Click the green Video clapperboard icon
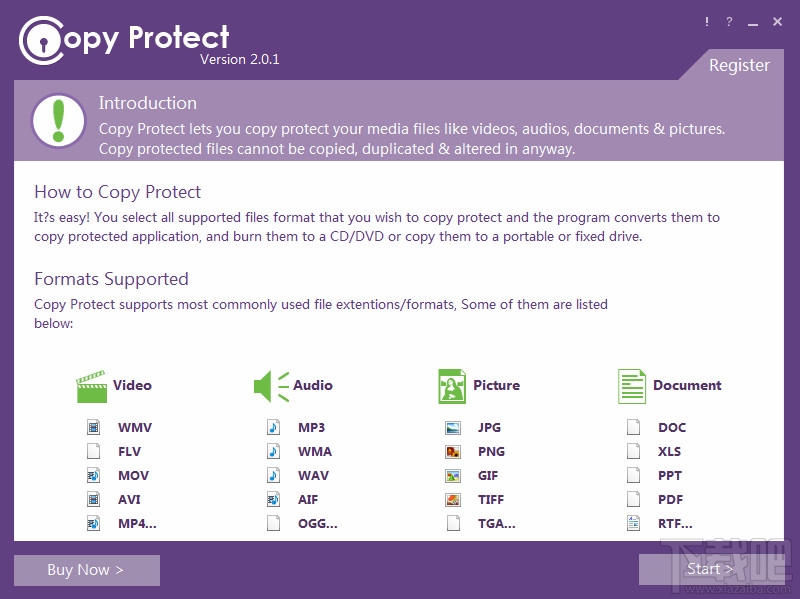The image size is (800, 599). click(91, 386)
